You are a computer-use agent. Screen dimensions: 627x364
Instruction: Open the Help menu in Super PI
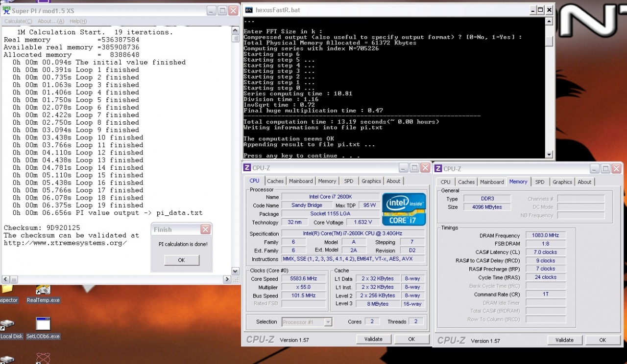(78, 21)
